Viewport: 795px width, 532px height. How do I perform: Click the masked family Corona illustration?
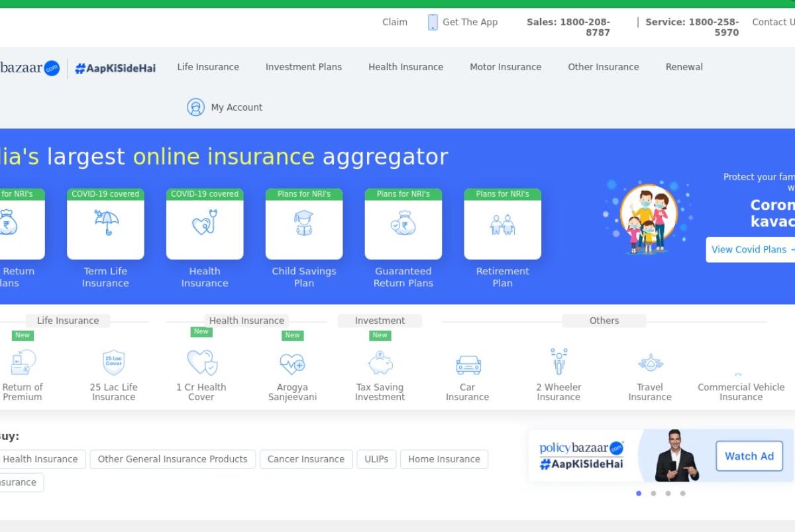coord(648,217)
